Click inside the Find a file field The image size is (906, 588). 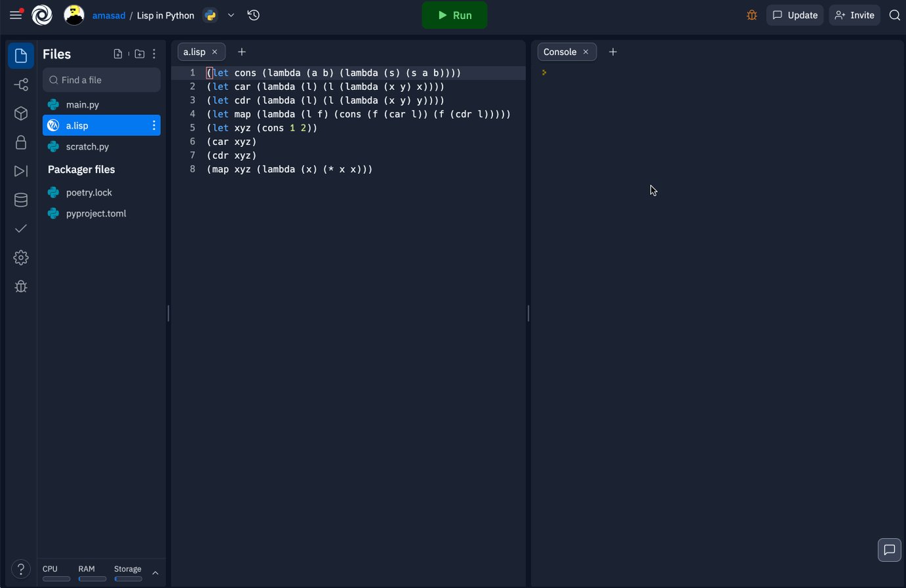click(102, 79)
